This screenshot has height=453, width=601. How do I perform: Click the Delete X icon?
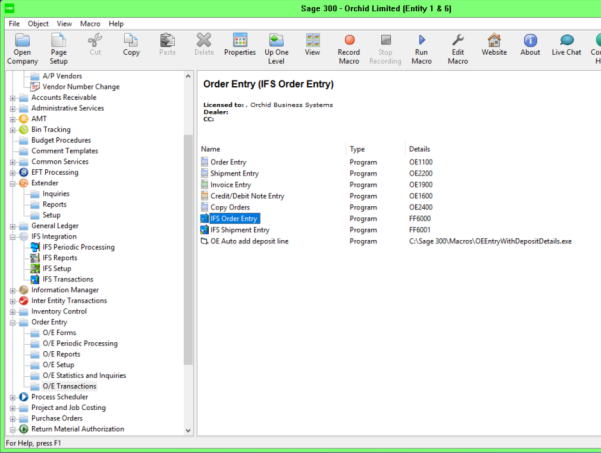tap(204, 40)
